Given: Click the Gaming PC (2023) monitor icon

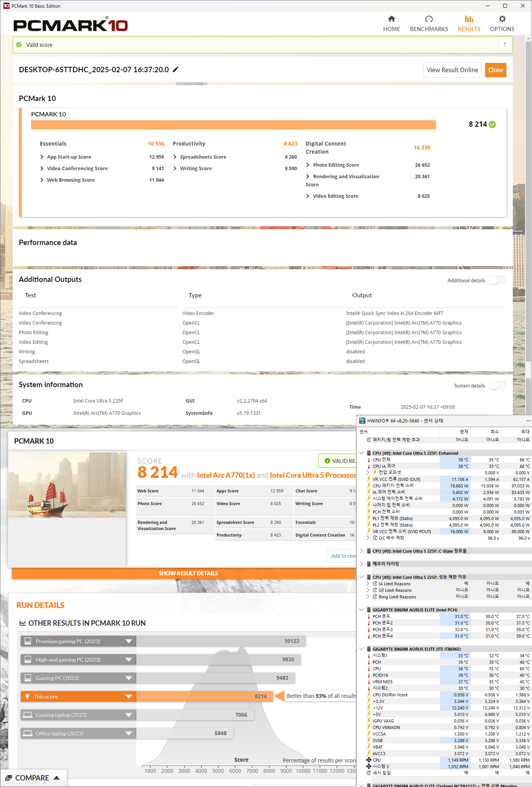Looking at the screenshot, I should (28, 678).
